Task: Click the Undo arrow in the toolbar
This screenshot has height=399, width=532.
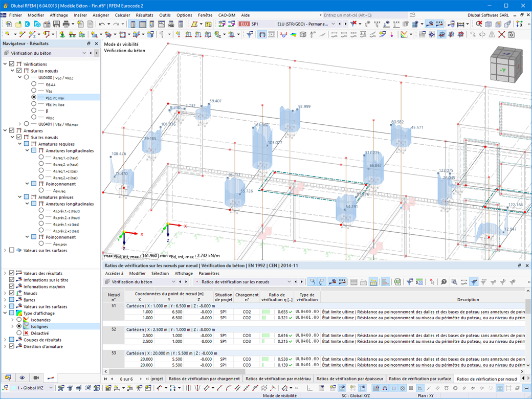Action: [102, 24]
